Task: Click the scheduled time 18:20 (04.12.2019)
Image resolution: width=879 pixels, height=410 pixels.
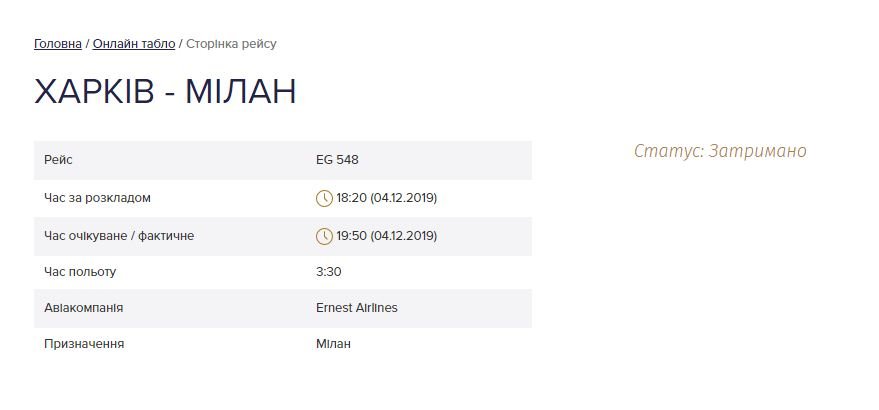Action: (387, 198)
